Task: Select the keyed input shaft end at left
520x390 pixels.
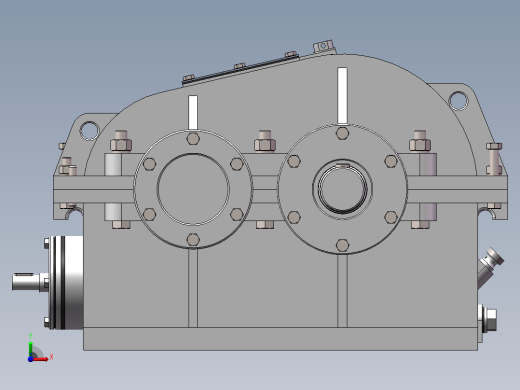Action: 26,281
